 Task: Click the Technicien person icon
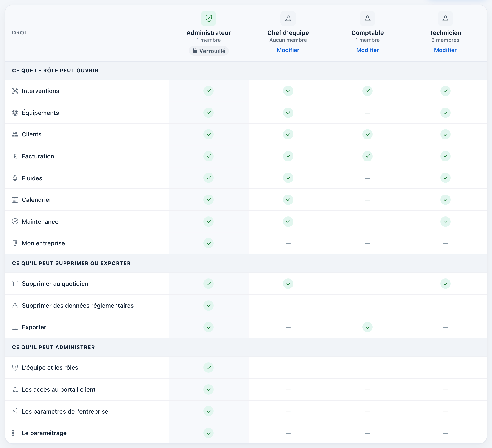tap(445, 18)
